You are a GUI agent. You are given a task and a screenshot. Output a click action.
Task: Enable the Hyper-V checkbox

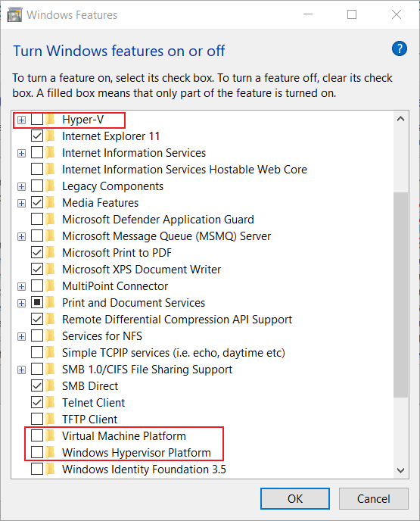[37, 120]
